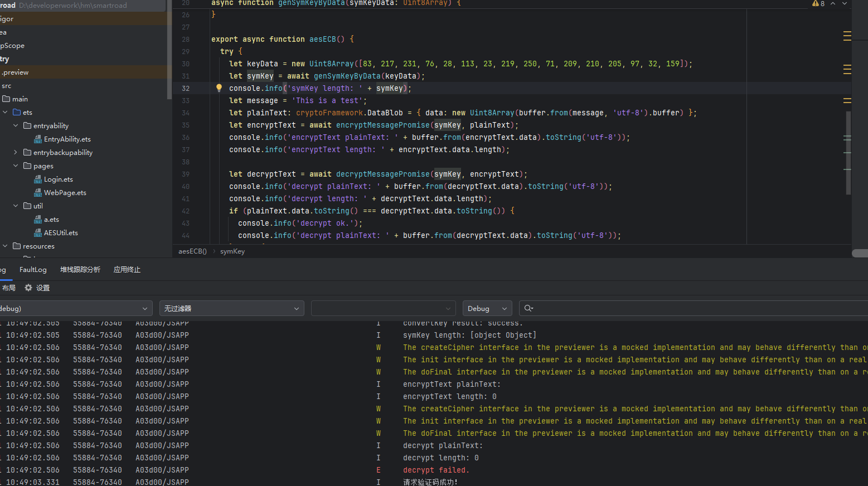Select the src folder row
Viewport: 868px width, 486px height.
84,86
